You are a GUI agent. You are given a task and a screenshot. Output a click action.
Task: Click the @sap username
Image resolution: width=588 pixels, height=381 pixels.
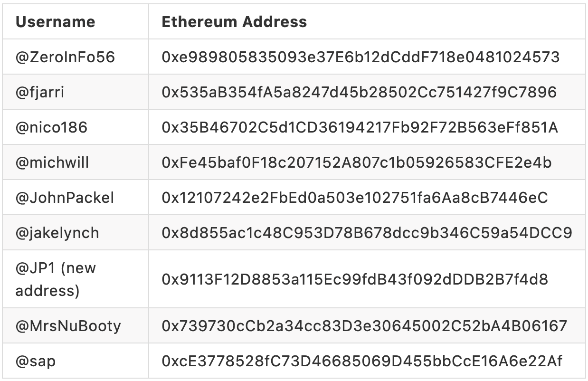pos(36,361)
